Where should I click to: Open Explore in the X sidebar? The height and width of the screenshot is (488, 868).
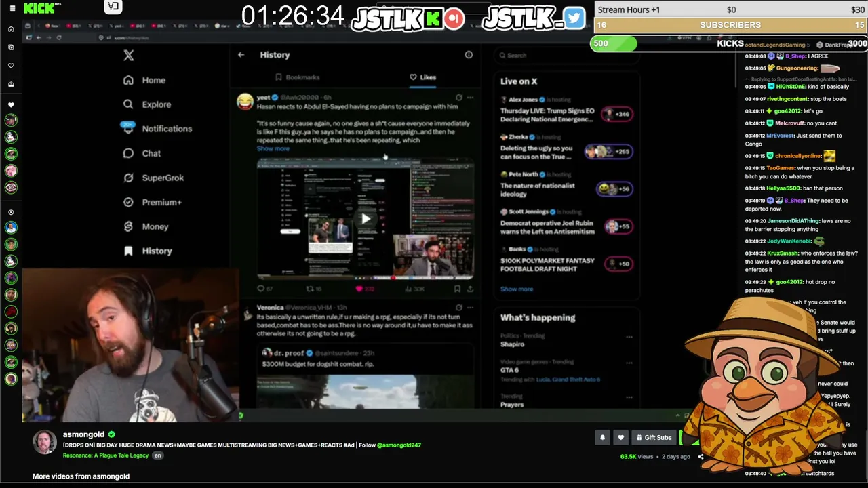tap(147, 104)
